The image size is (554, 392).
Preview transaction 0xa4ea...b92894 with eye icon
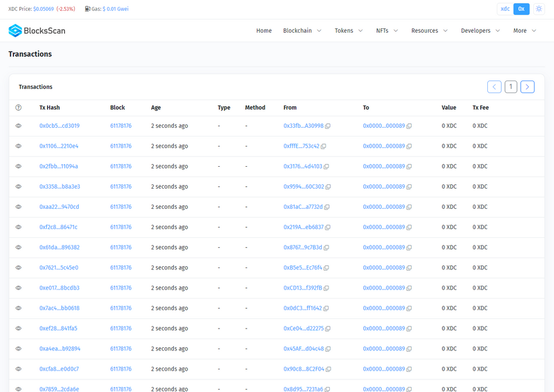click(x=18, y=349)
